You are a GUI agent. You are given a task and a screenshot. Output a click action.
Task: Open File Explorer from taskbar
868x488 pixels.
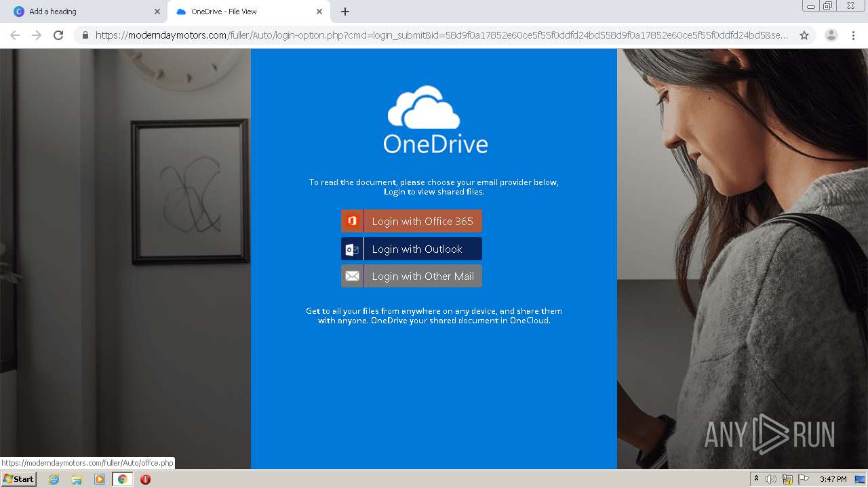click(77, 479)
